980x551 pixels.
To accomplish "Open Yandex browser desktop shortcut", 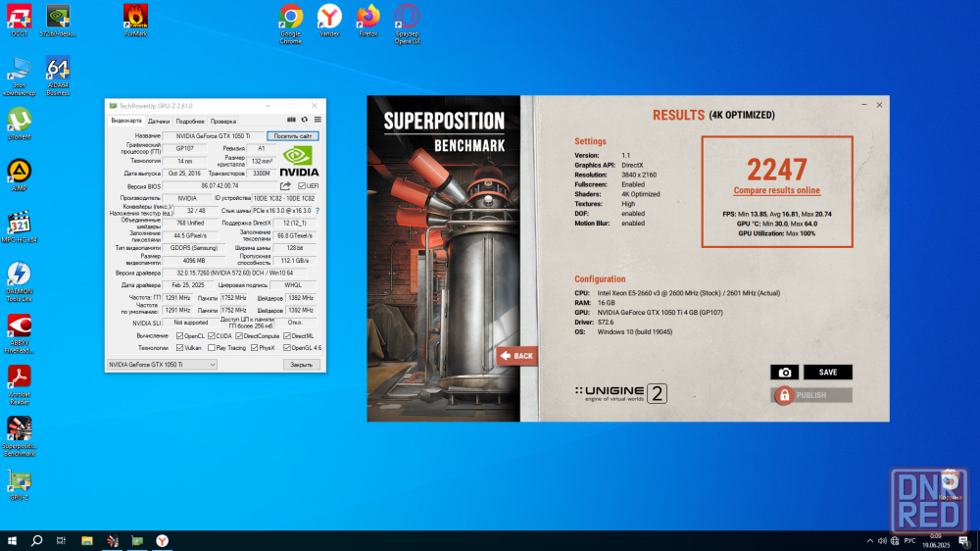I will [329, 21].
